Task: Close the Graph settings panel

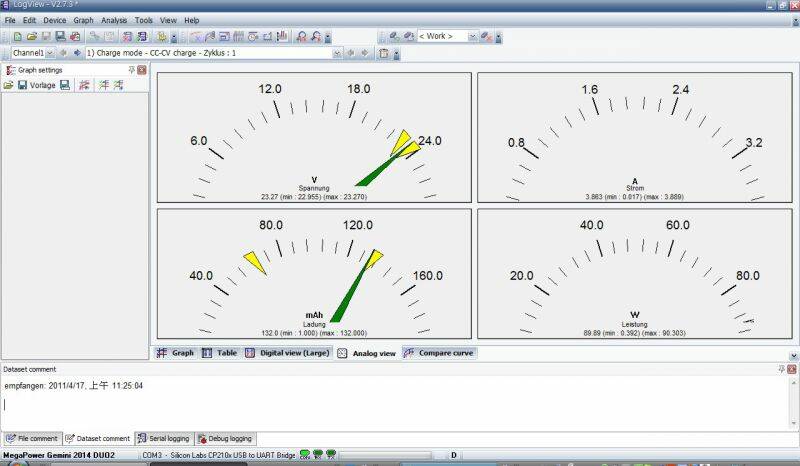Action: (x=142, y=70)
